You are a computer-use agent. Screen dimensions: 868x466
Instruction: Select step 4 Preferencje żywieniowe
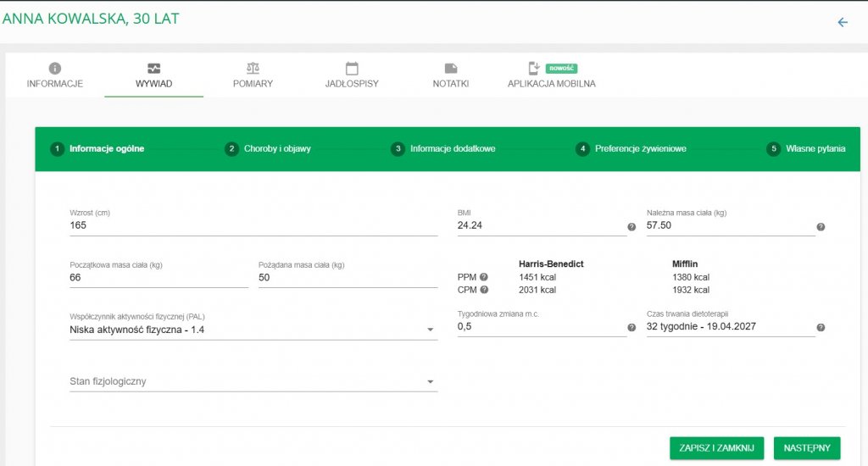[x=631, y=149]
